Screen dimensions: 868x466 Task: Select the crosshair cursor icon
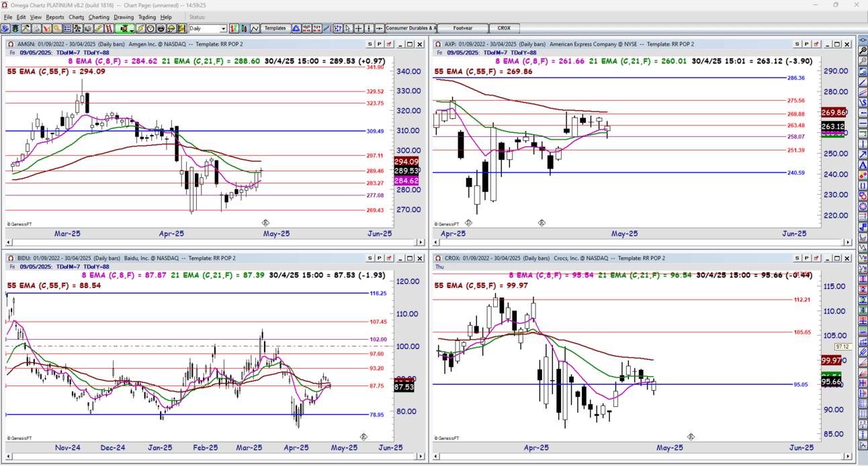358,29
